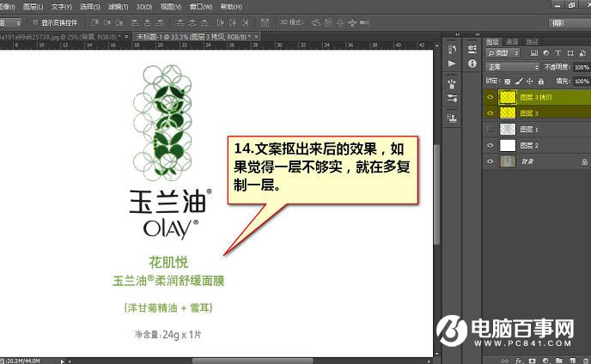Align top edges in options bar
Screen dimensions: 591x364
tap(95, 22)
